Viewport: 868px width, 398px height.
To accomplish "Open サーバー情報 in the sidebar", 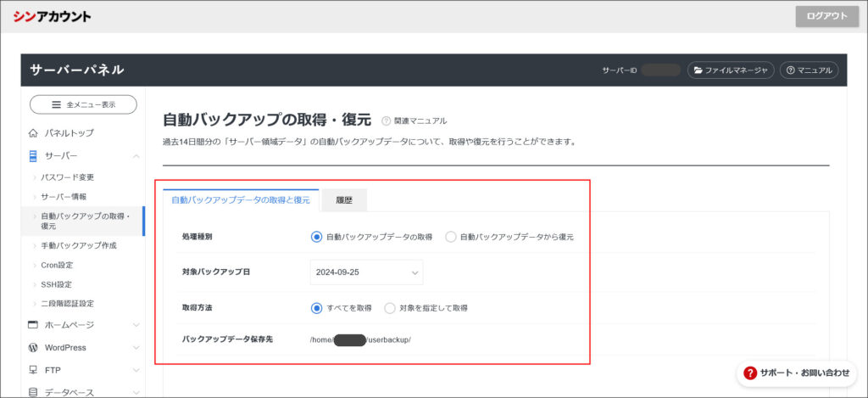I will tap(64, 197).
